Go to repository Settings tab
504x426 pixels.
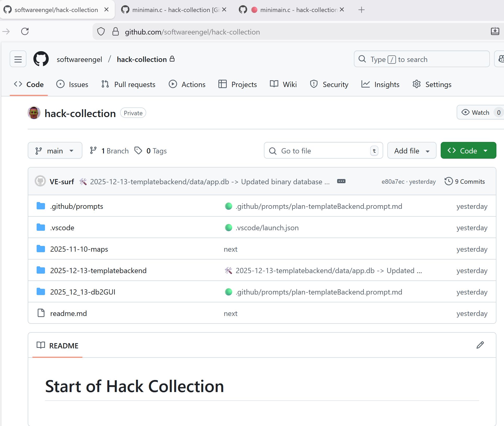coord(432,84)
